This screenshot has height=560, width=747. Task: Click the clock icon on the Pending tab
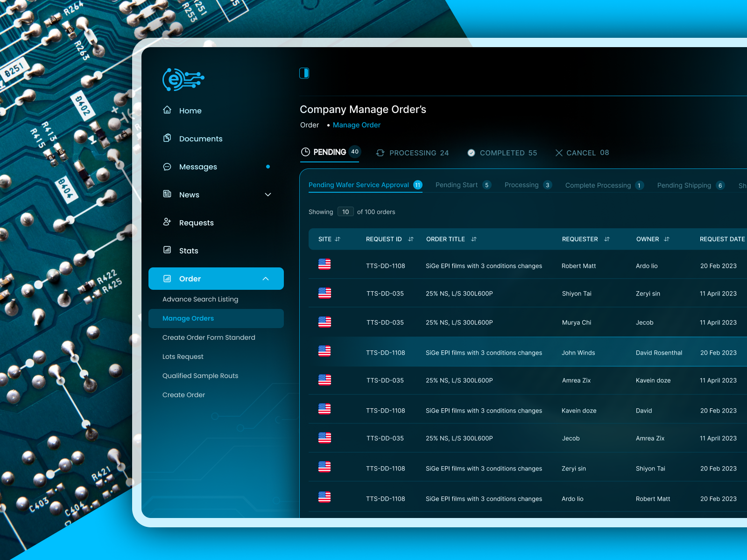306,152
